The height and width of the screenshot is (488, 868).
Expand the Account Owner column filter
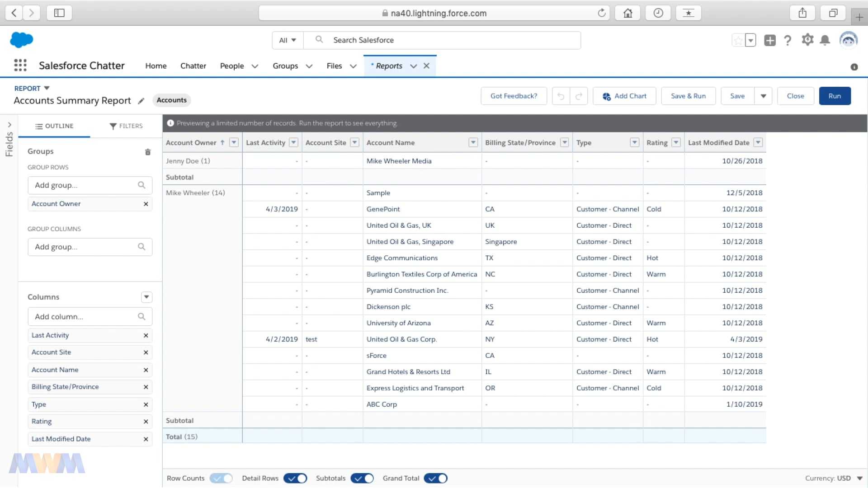(233, 142)
